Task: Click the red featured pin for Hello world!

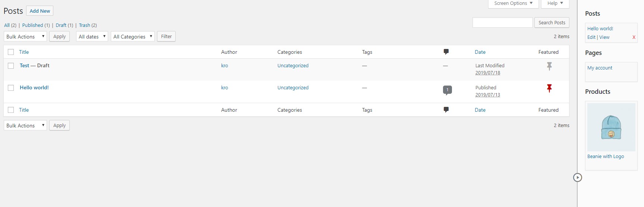Action: [549, 89]
